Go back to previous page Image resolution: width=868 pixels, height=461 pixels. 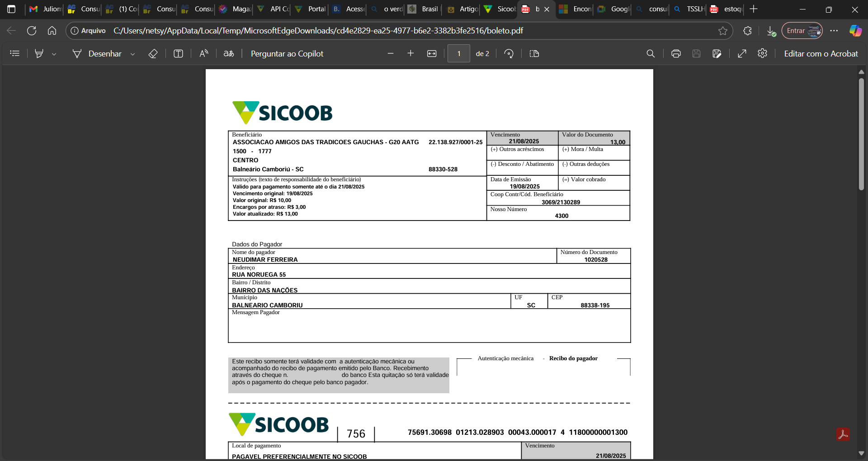[x=11, y=31]
